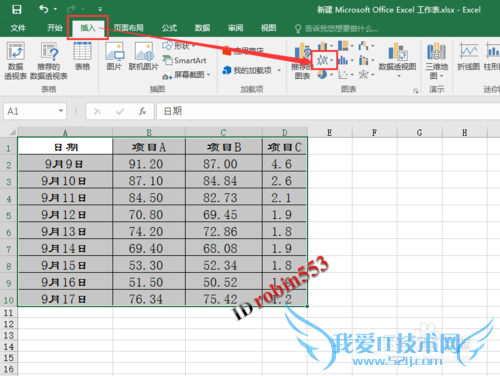The width and height of the screenshot is (500, 376).
Task: Select the column F header
Action: (375, 132)
